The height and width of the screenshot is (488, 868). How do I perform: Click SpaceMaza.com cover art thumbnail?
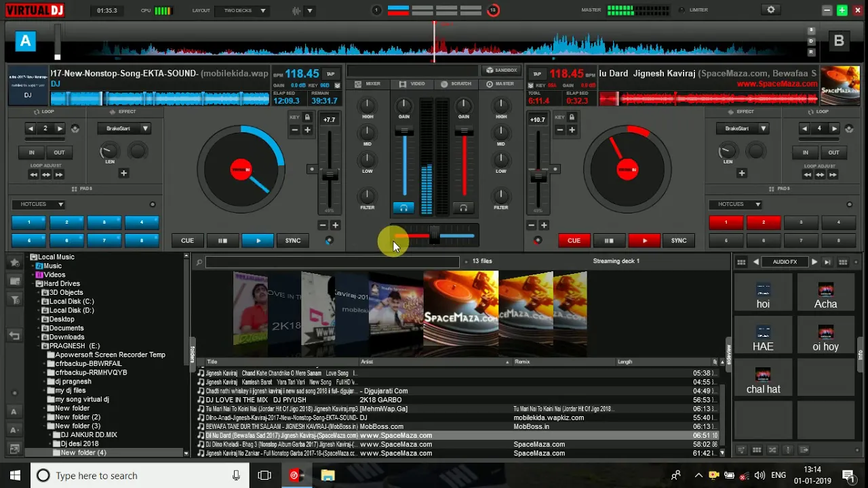point(461,309)
